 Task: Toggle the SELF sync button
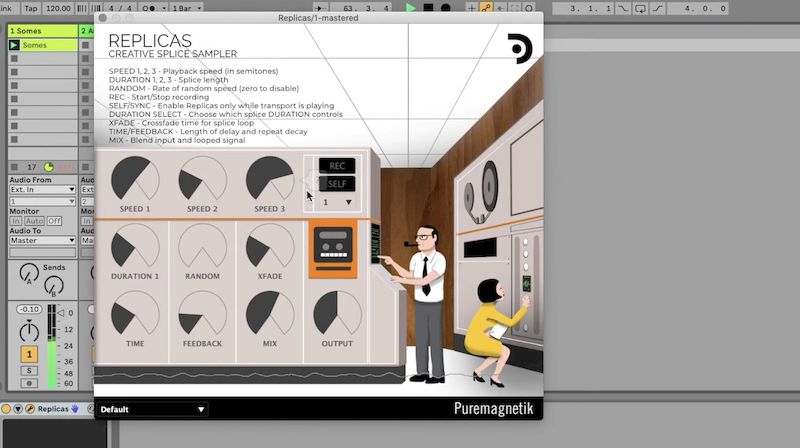[x=337, y=184]
